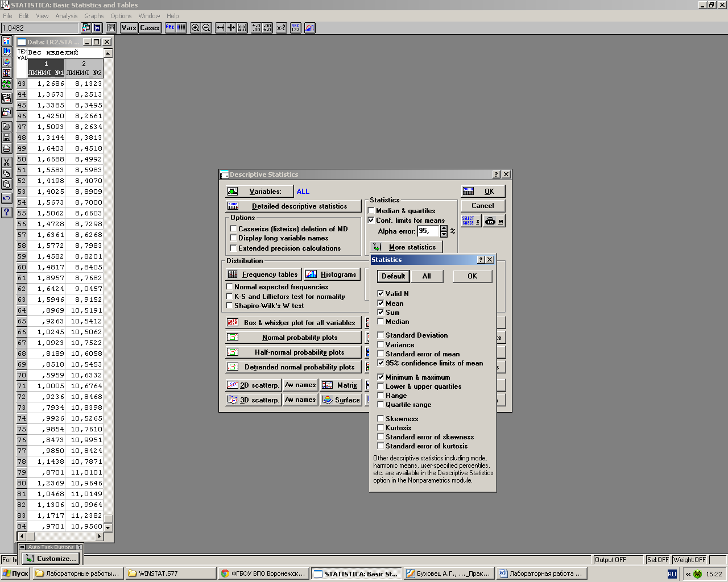Open the Analysis menu
728x582 pixels.
tap(67, 16)
